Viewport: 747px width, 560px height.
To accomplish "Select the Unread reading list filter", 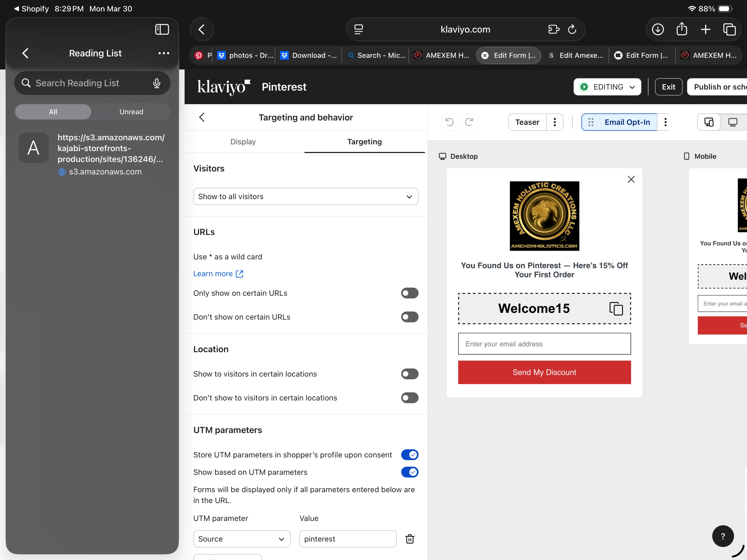I will [131, 112].
